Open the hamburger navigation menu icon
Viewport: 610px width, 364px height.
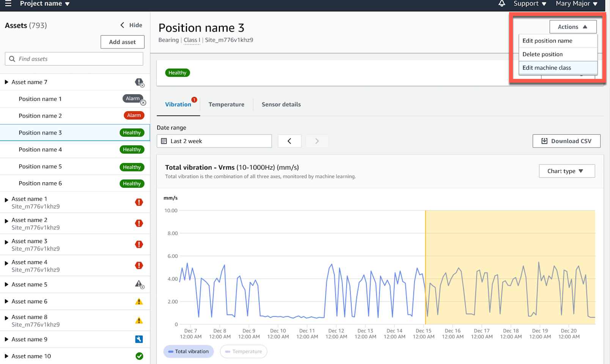click(x=8, y=4)
